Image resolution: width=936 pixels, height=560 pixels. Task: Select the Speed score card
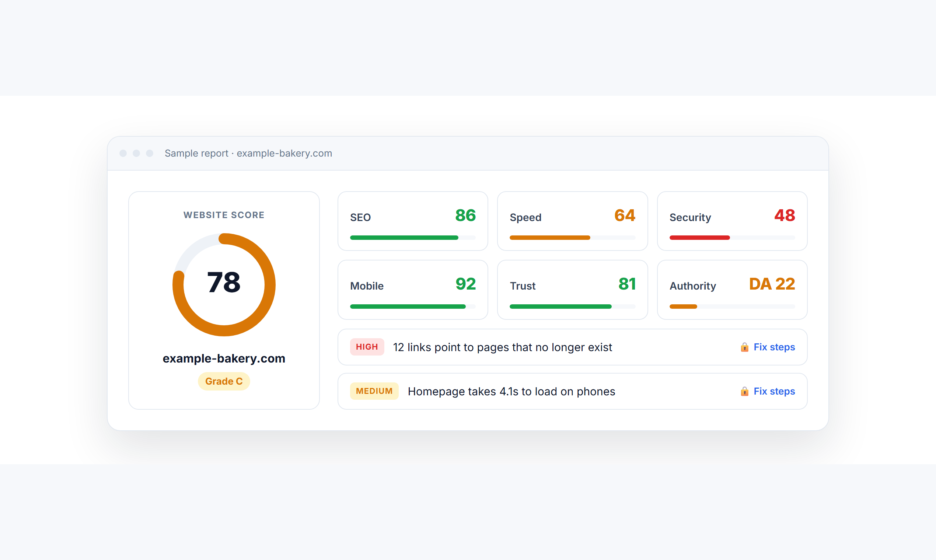pos(573,221)
